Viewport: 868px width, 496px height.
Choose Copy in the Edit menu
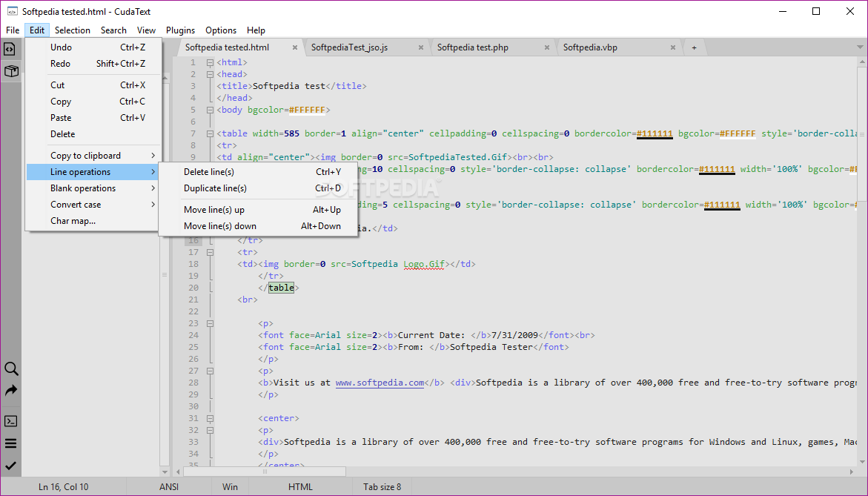click(x=93, y=102)
